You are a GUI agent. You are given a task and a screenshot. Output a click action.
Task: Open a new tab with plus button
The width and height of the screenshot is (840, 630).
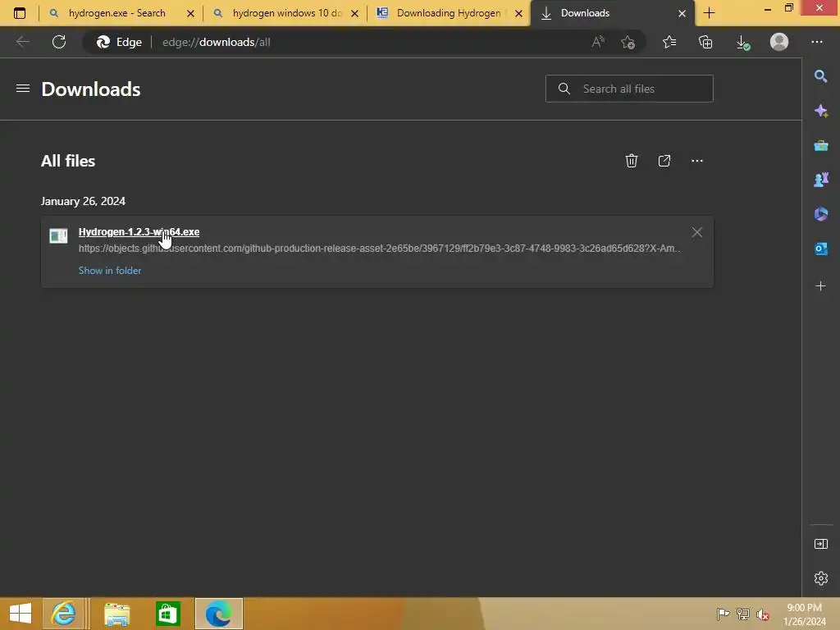tap(709, 13)
